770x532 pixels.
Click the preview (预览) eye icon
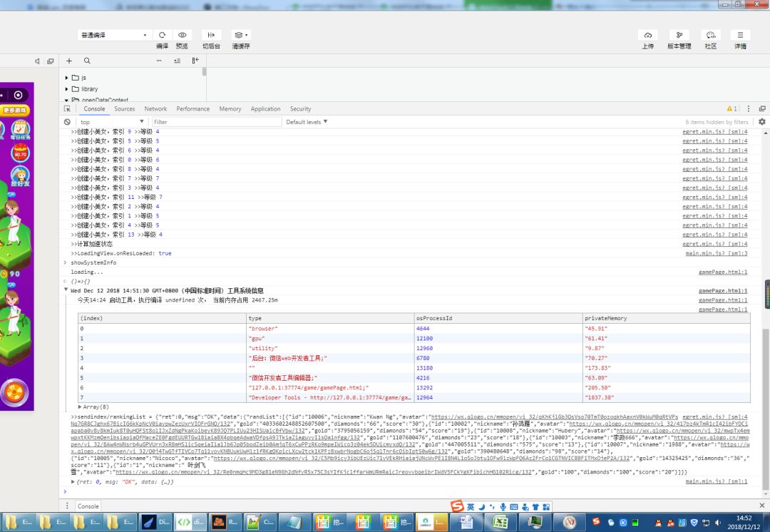point(183,35)
